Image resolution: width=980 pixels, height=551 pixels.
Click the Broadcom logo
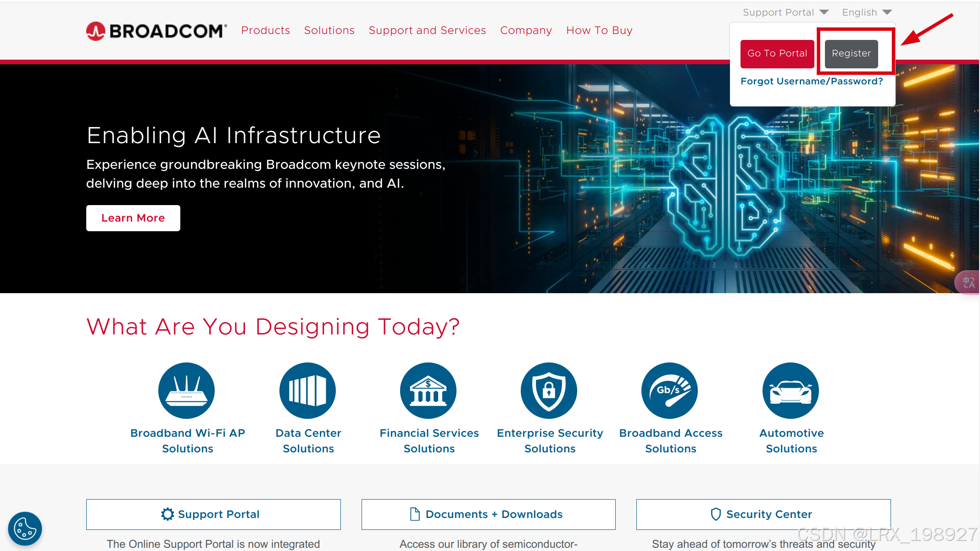point(156,31)
